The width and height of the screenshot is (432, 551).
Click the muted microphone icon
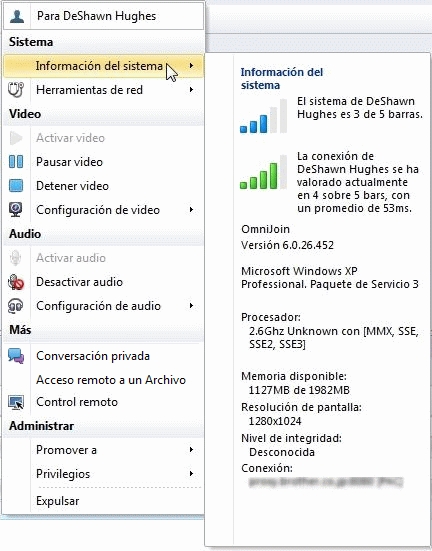point(16,282)
